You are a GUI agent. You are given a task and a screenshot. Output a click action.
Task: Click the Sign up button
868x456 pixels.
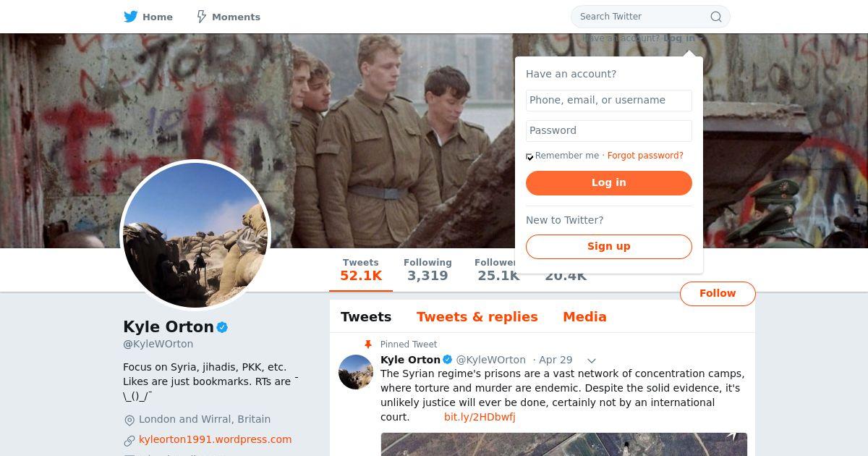608,246
